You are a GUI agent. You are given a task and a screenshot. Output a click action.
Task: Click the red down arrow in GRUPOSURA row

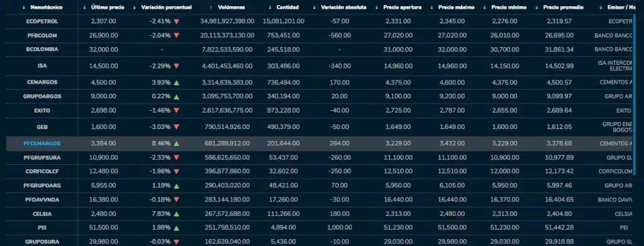(176, 242)
